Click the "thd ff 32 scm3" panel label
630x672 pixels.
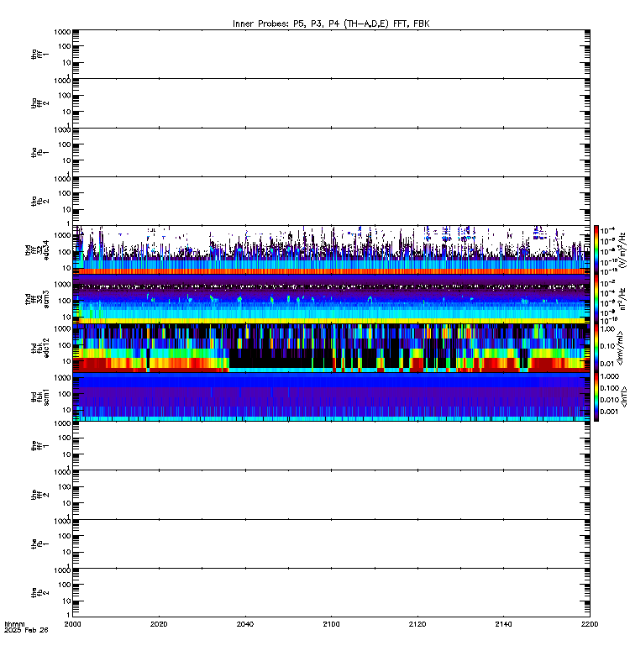(x=37, y=299)
